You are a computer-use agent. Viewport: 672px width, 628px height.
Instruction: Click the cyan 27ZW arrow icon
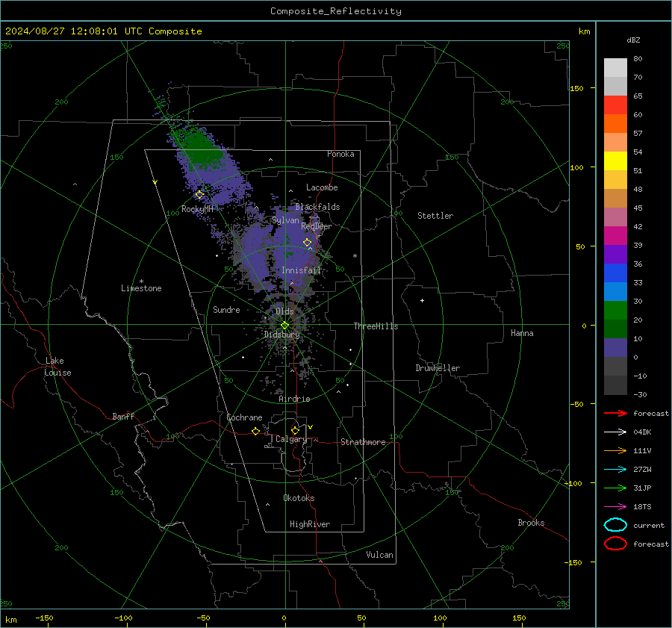tap(615, 470)
